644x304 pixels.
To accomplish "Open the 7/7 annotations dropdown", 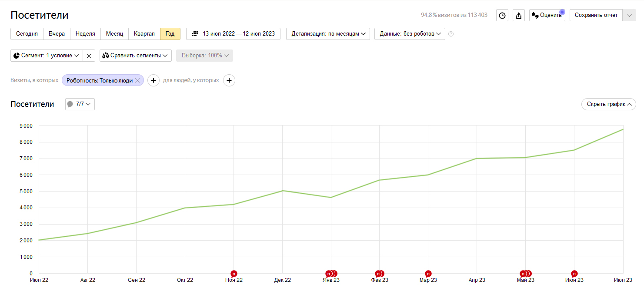I will (80, 104).
